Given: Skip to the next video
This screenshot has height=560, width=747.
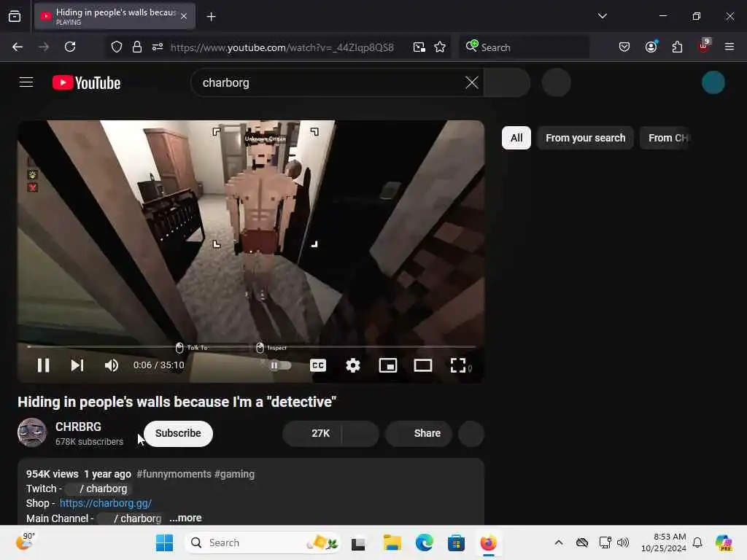Looking at the screenshot, I should coord(77,365).
